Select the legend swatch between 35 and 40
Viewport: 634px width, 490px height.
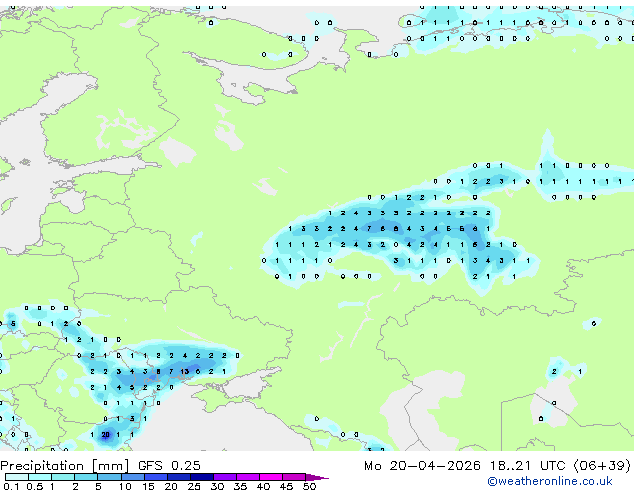click(247, 477)
